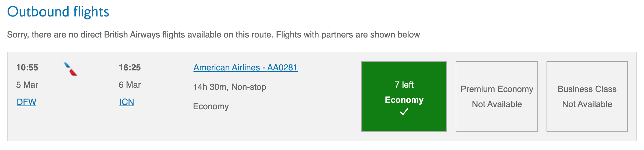644x150 pixels.
Task: Click the no direct British Airways notice
Action: pos(213,35)
